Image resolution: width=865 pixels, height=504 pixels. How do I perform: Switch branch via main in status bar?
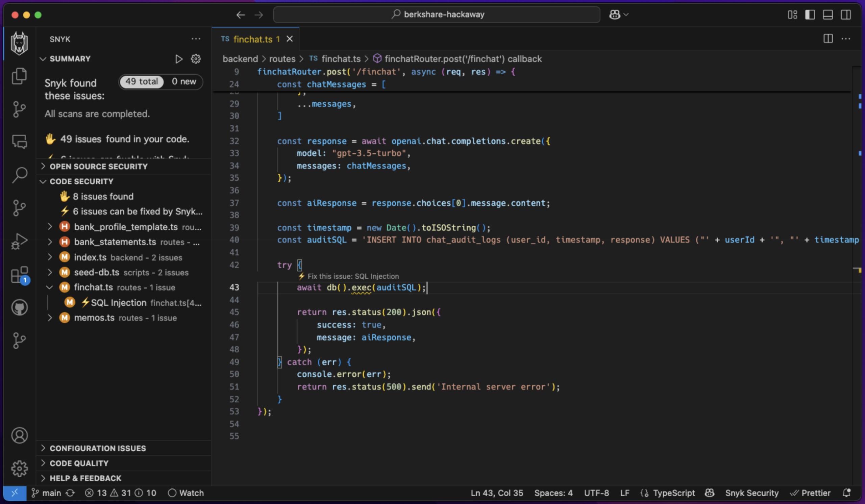[46, 493]
